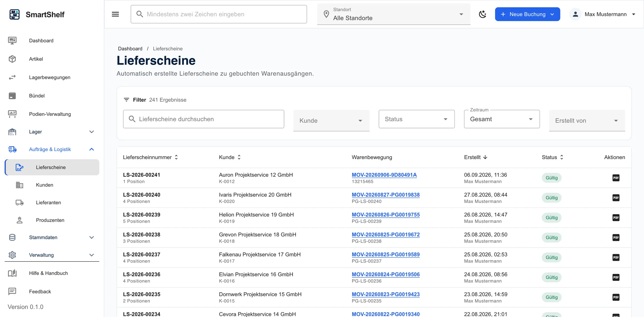Open PDF for LS-2026-00241
Viewport: 644px width, 317px height.
click(616, 178)
